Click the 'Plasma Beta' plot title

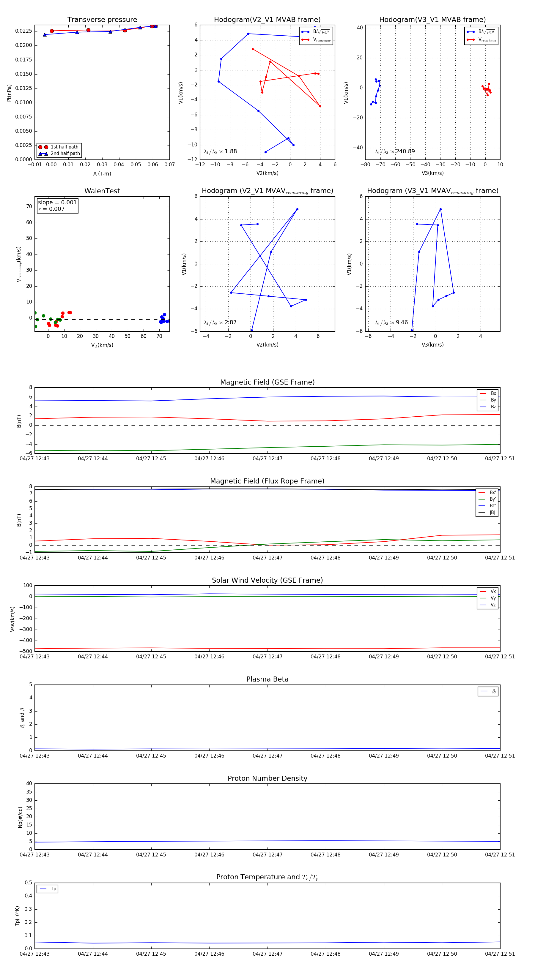pos(267,679)
